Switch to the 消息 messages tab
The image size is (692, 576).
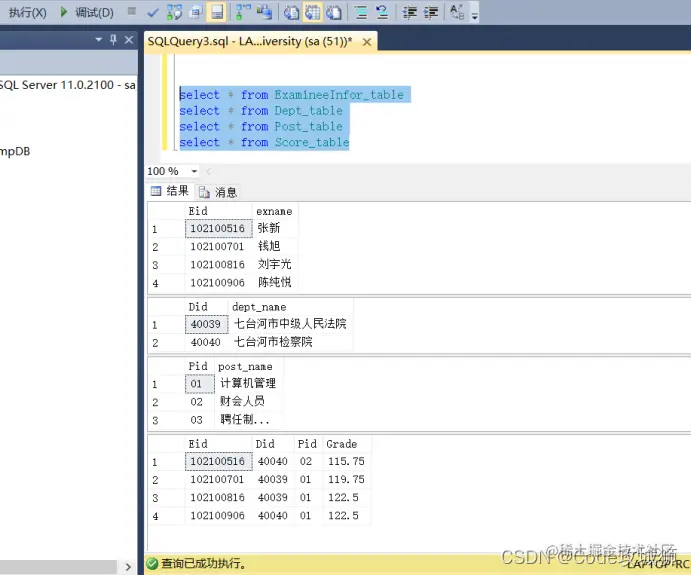coord(218,192)
